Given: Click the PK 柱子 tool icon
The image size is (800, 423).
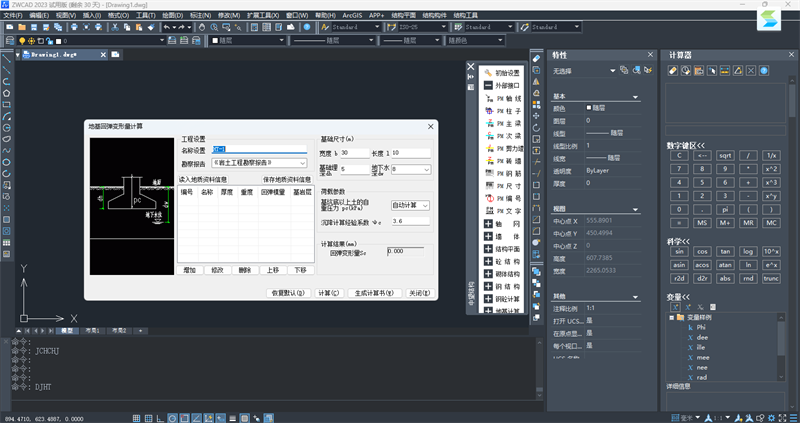Looking at the screenshot, I should (x=488, y=111).
